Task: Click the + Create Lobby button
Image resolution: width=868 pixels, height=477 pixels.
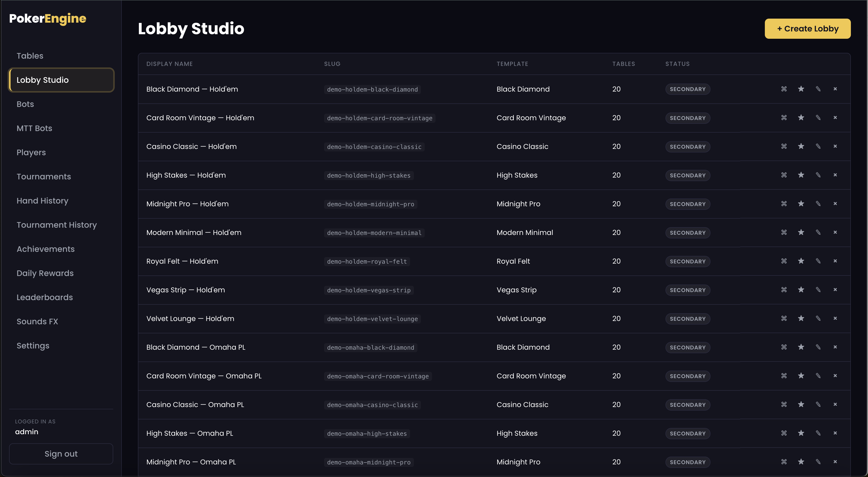Action: click(x=807, y=29)
